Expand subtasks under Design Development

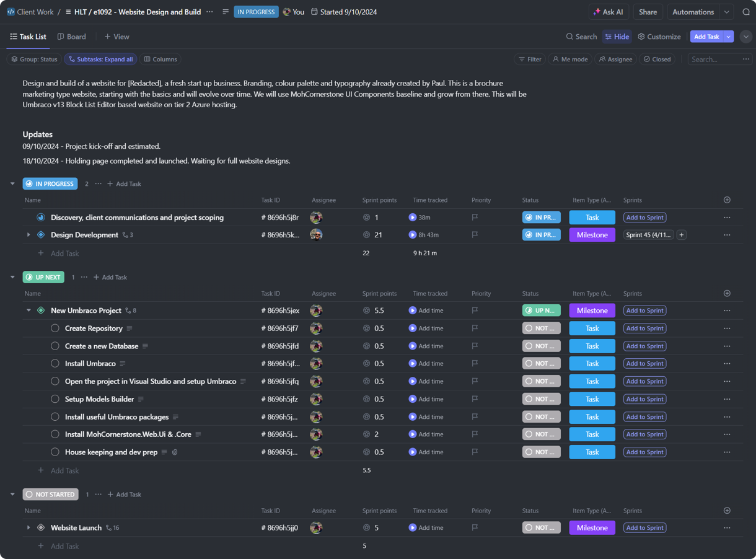(28, 234)
